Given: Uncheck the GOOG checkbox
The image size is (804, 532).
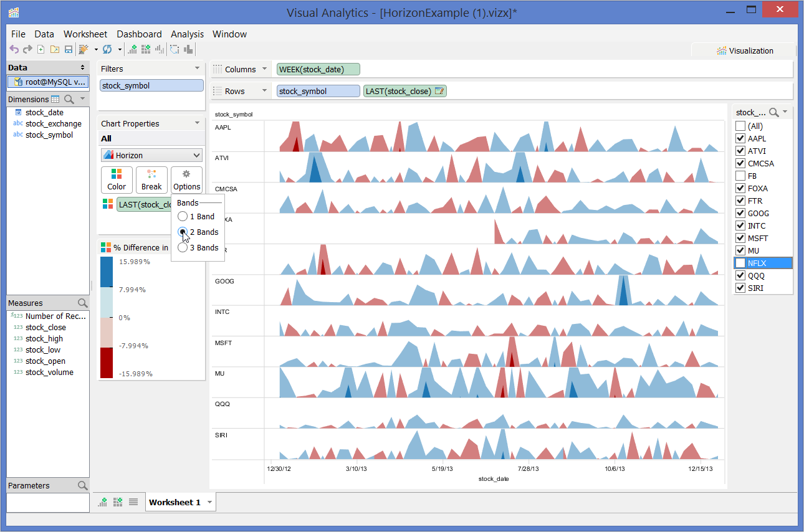Looking at the screenshot, I should point(740,214).
